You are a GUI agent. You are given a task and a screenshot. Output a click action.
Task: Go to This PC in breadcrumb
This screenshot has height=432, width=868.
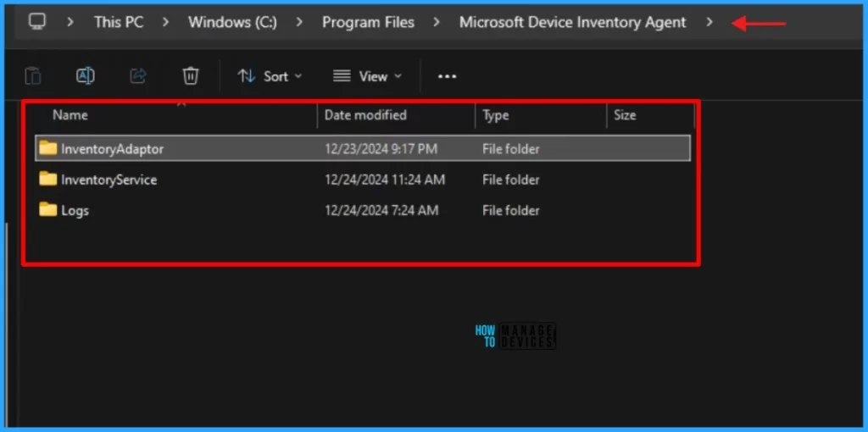pyautogui.click(x=119, y=23)
